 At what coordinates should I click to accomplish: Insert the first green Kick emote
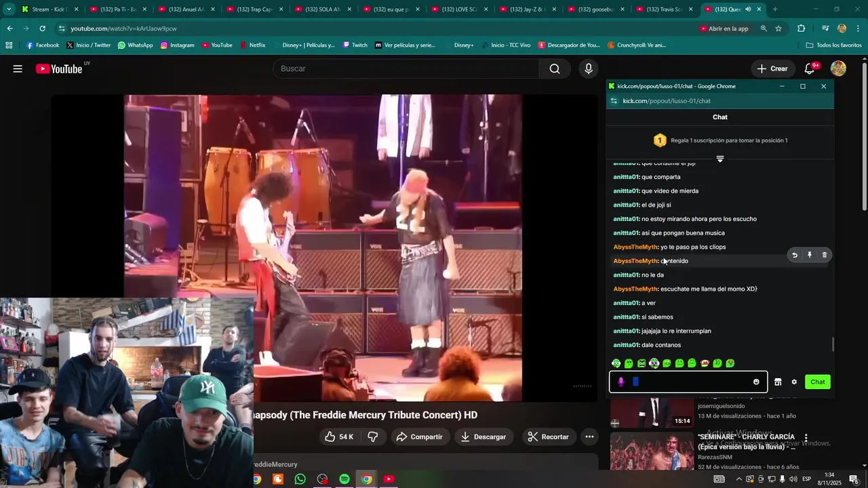point(616,363)
